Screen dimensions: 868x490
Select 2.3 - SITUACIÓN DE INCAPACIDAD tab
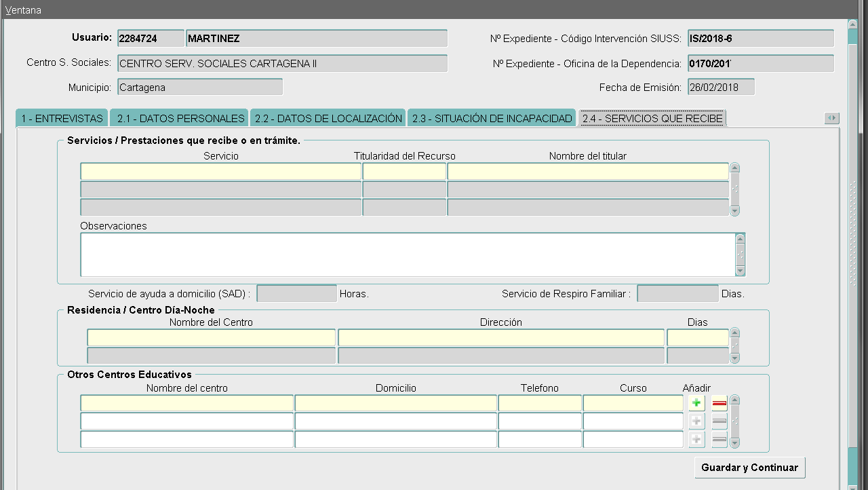(x=492, y=119)
